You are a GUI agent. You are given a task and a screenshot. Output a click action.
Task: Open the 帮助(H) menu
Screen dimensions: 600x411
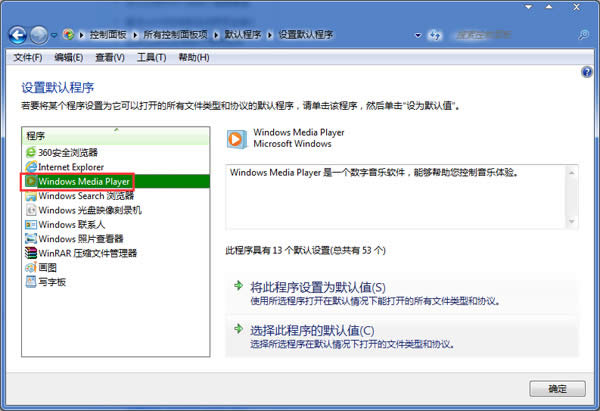pos(194,57)
